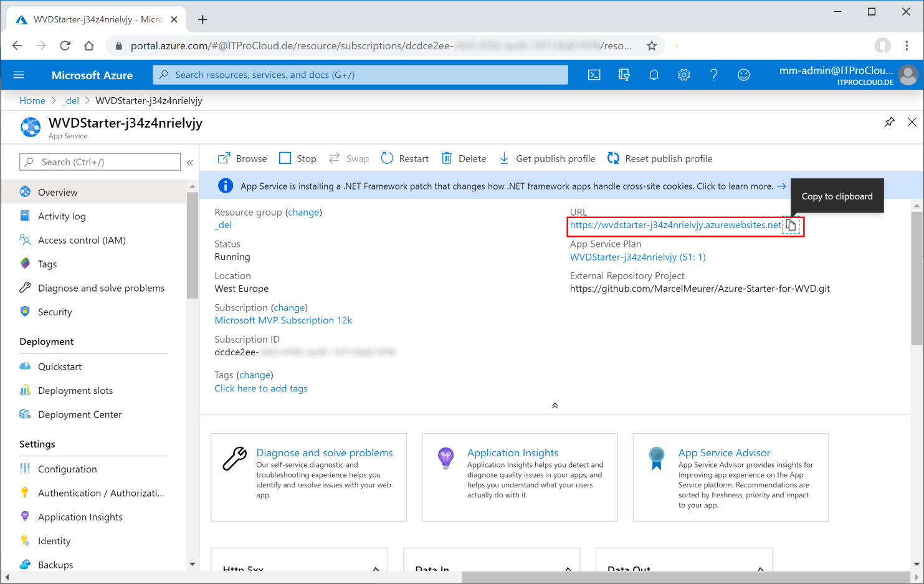Open Chrome menu three dots
Image resolution: width=924 pixels, height=584 pixels.
907,45
